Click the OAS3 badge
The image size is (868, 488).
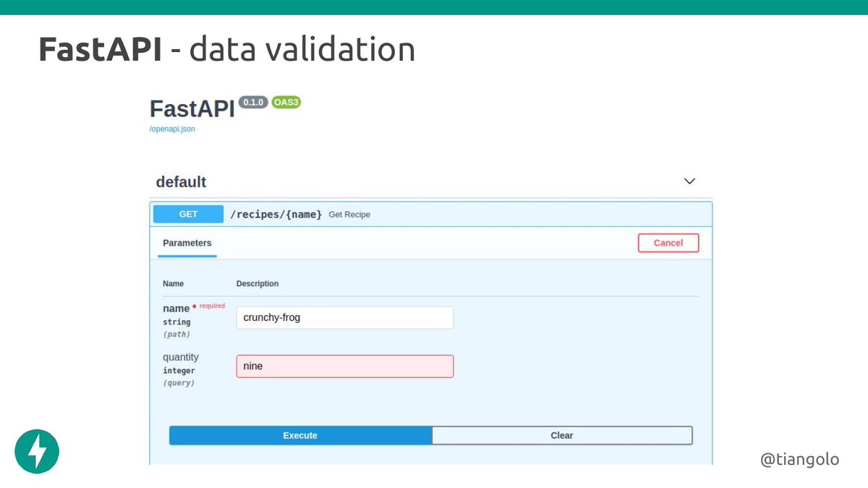pos(286,103)
